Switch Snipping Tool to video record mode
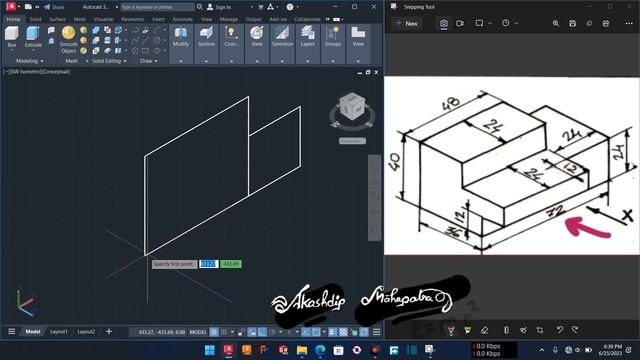Screen dimensions: 640x360 coord(460,23)
